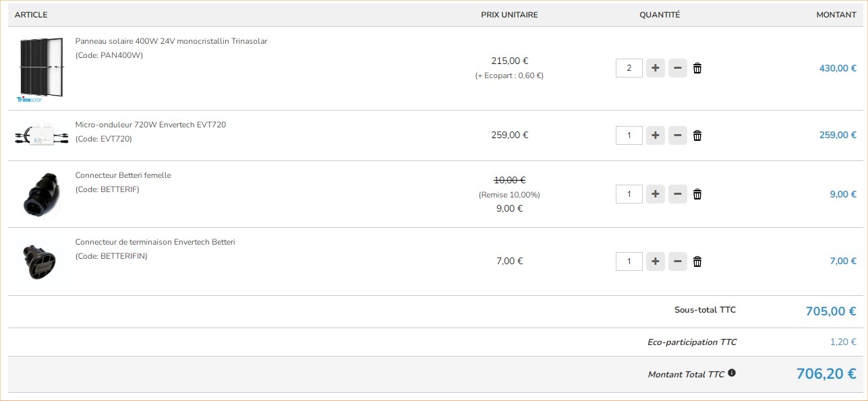View the Betteri female connector image

pos(40,194)
